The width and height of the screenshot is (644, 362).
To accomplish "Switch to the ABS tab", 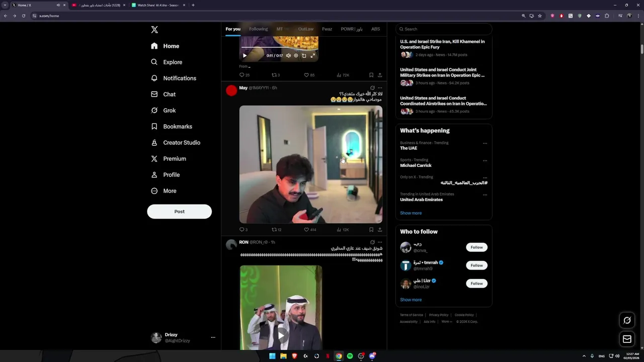I will point(375,29).
